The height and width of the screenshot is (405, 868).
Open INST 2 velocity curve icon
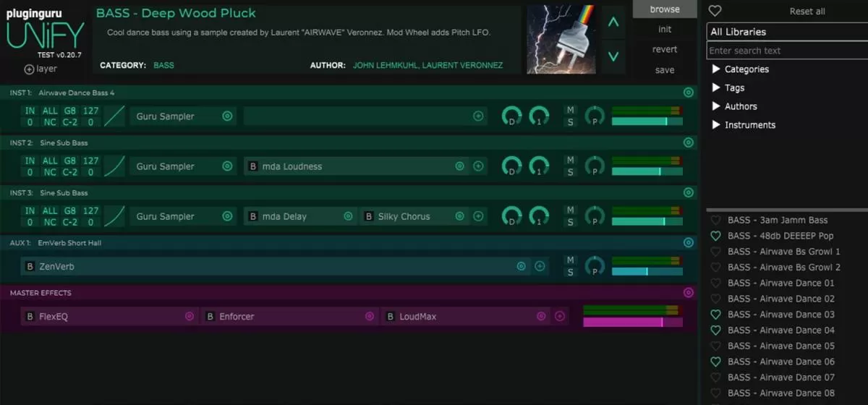[x=115, y=166]
